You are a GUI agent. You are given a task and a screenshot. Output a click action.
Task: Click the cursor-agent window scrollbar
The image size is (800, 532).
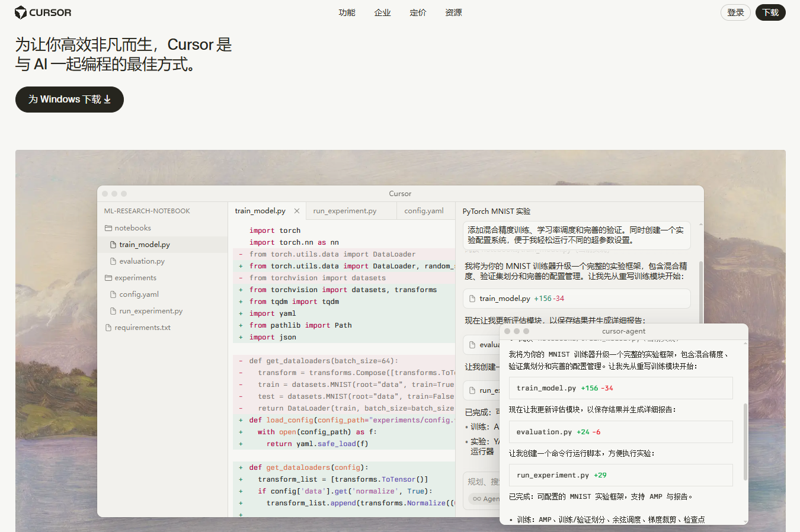[745, 441]
